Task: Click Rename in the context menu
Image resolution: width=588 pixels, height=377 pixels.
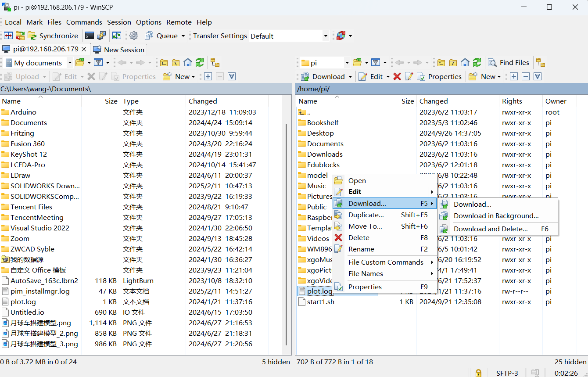Action: [x=361, y=249]
